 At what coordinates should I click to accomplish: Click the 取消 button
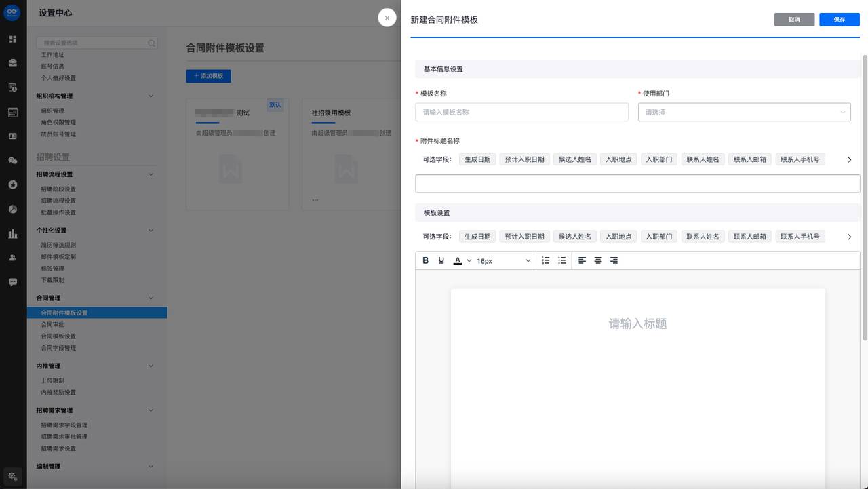[794, 20]
